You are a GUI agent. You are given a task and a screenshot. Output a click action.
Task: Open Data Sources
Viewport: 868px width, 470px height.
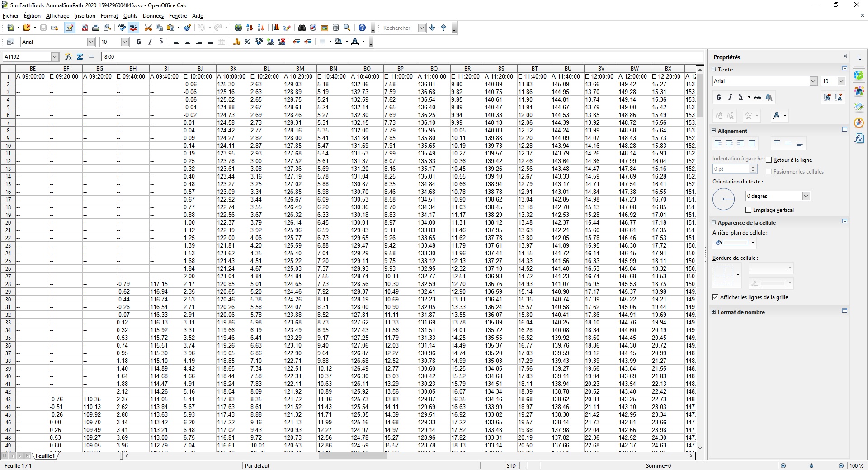pos(335,28)
